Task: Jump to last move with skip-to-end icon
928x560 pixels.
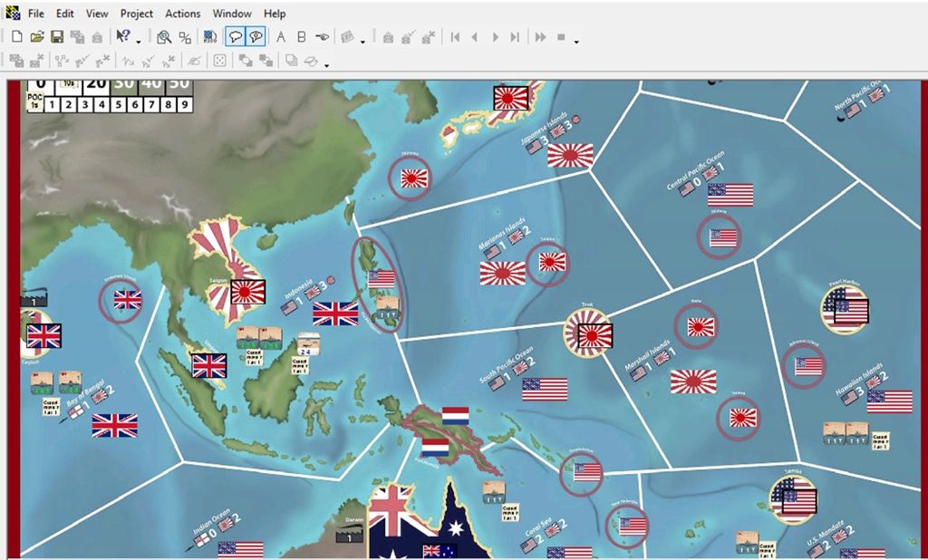Action: click(x=515, y=37)
